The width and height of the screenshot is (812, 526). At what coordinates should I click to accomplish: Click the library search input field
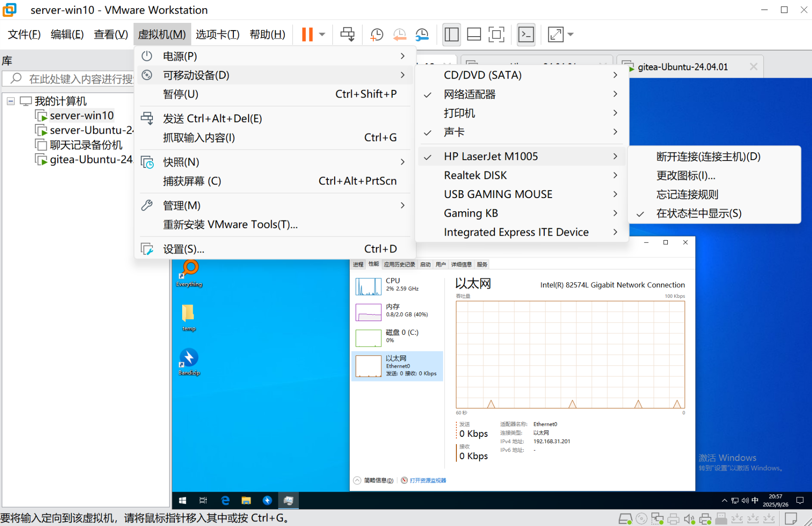coord(78,79)
